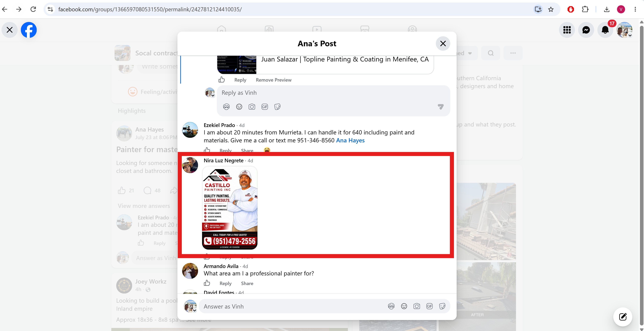Open emoji picker in Reply as Vinh box
Viewport: 644px width, 331px height.
point(239,107)
